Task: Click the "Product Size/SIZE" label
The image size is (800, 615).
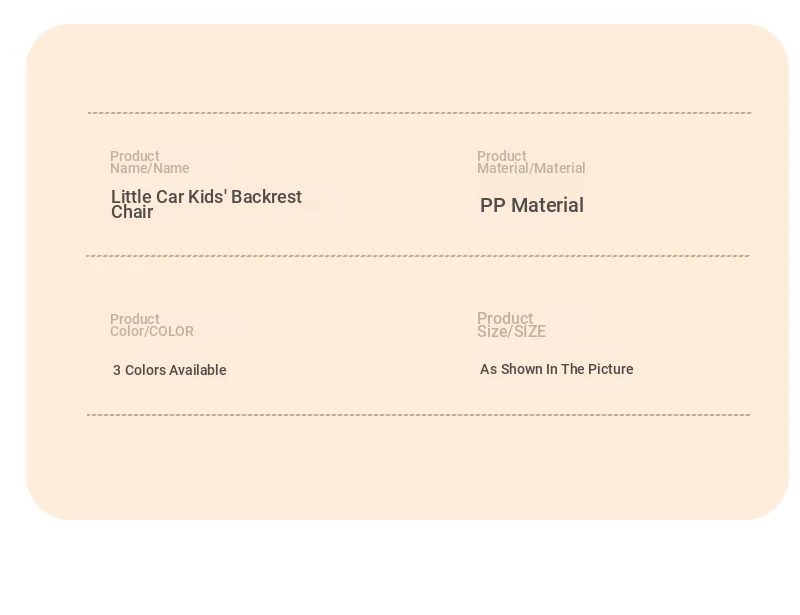Action: [511, 325]
